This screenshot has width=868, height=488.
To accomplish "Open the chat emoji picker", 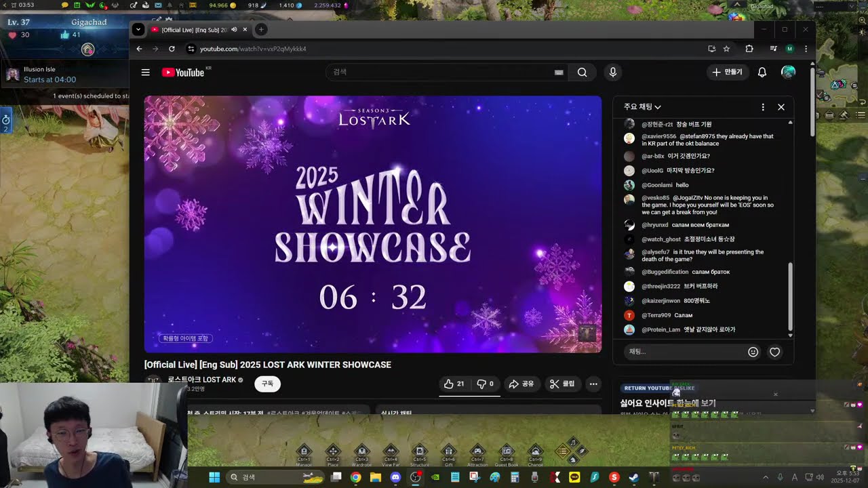I will [x=753, y=352].
